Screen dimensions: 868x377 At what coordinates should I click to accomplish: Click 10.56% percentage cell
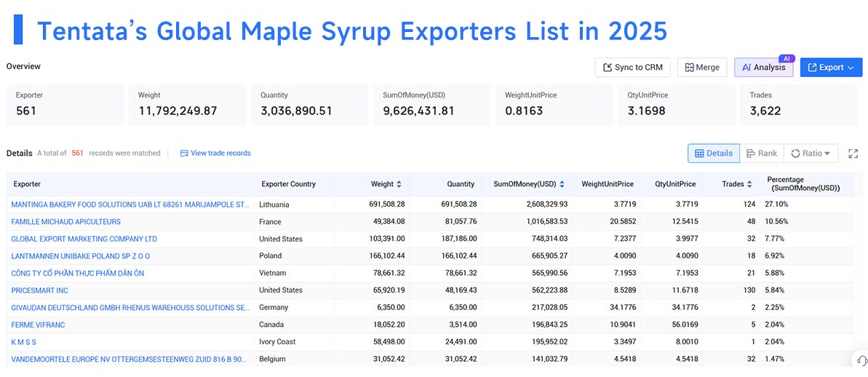(775, 221)
